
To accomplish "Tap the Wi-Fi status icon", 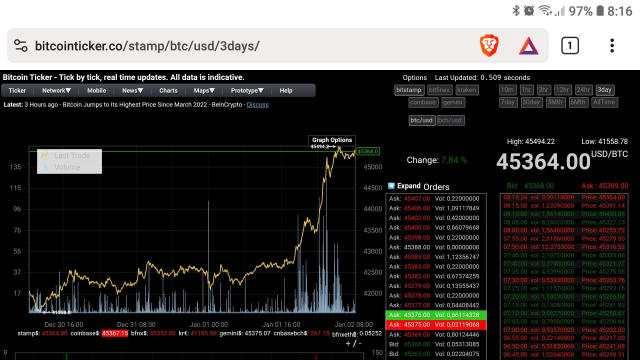I will [545, 10].
